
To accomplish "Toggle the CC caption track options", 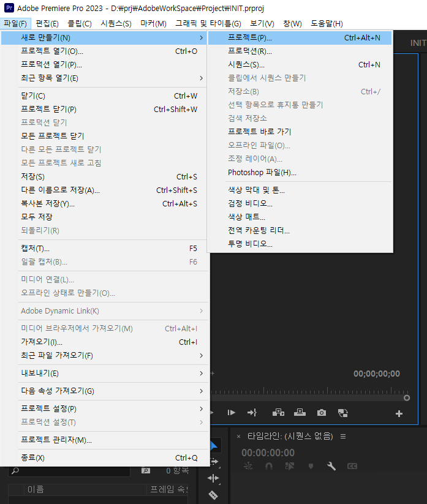I will click(352, 466).
